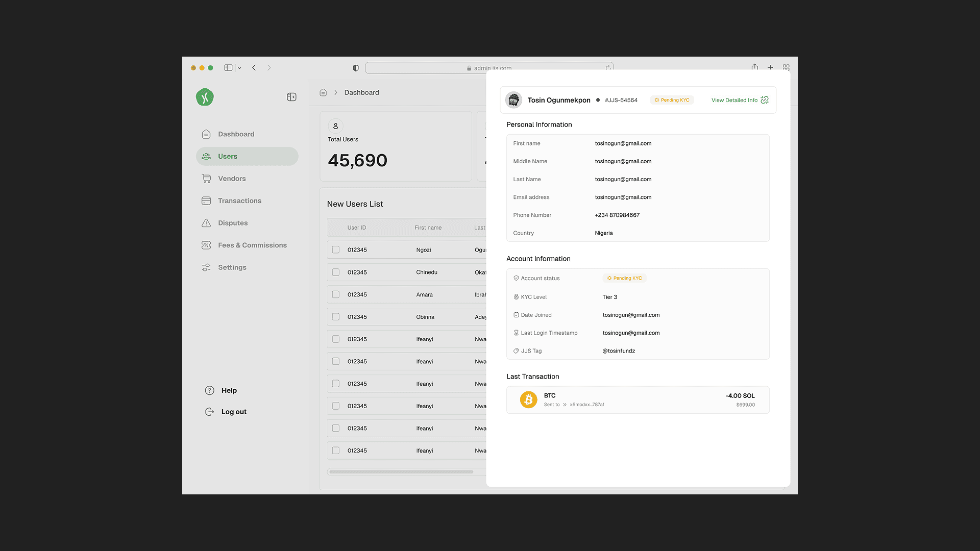Open the Transactions menu item
The width and height of the screenshot is (980, 551).
pos(239,201)
